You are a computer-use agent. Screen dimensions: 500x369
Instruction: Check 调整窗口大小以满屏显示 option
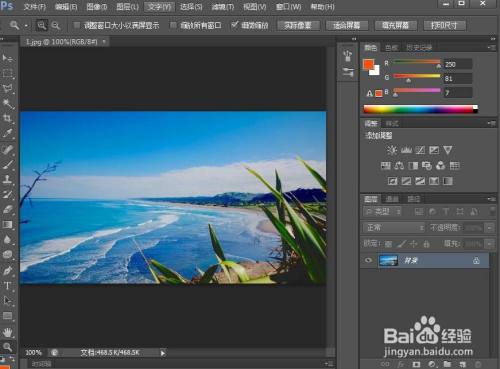point(77,25)
